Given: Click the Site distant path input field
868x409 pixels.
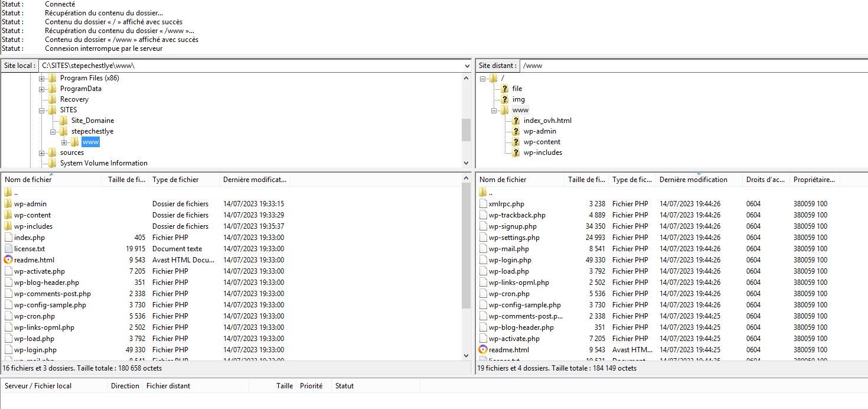Looking at the screenshot, I should point(691,66).
